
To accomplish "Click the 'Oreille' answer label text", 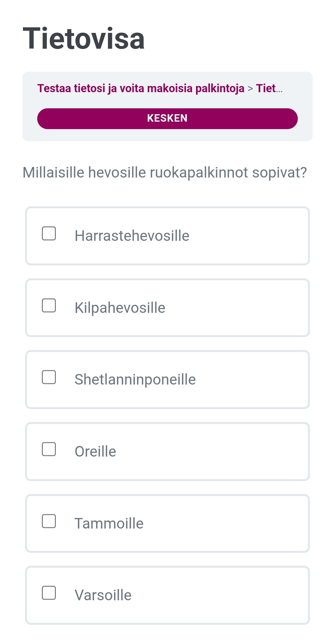I will pyautogui.click(x=96, y=452).
